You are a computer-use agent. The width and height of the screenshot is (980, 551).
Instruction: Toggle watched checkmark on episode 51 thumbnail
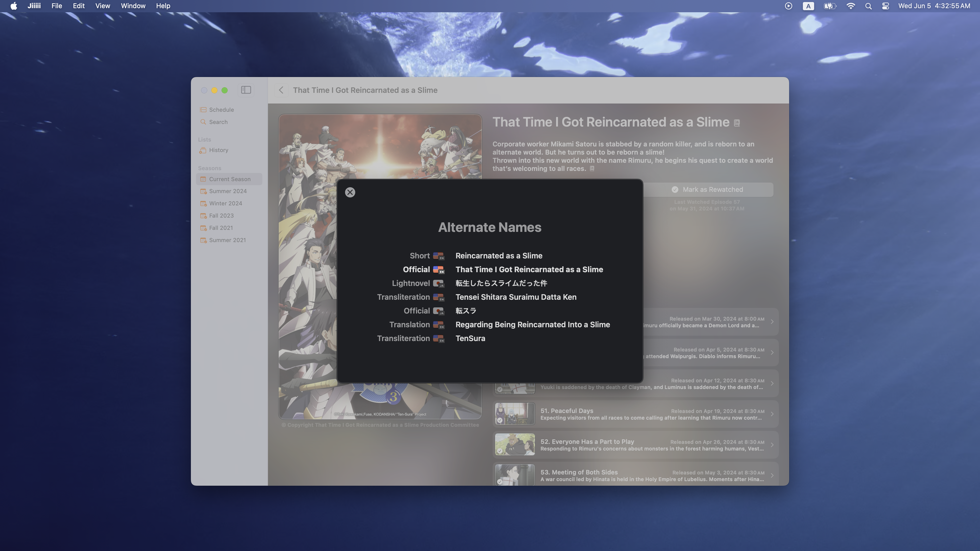[500, 420]
